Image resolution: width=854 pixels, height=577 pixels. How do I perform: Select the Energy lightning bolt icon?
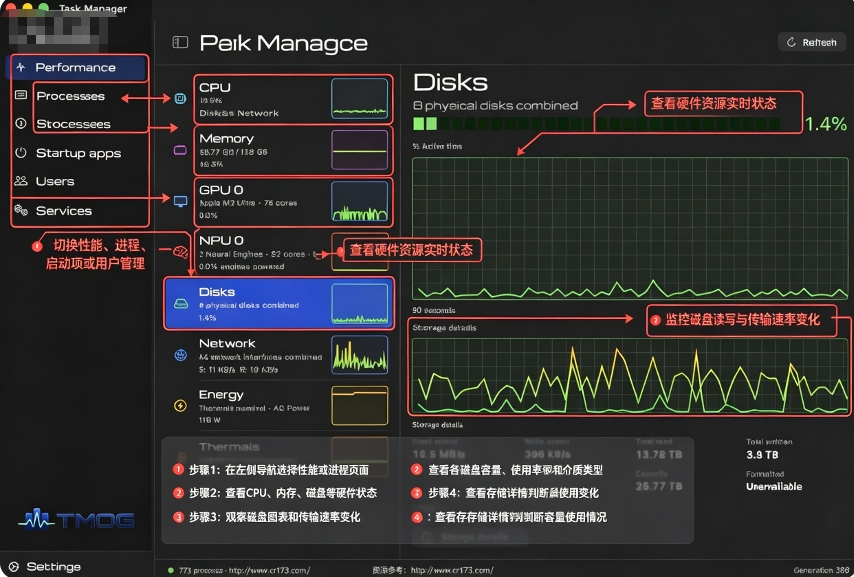tap(180, 405)
